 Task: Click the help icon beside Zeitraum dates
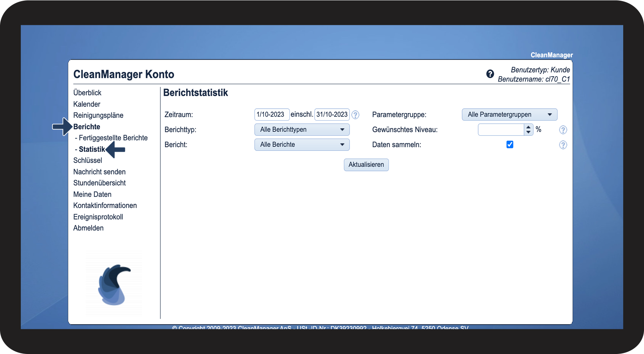[355, 115]
